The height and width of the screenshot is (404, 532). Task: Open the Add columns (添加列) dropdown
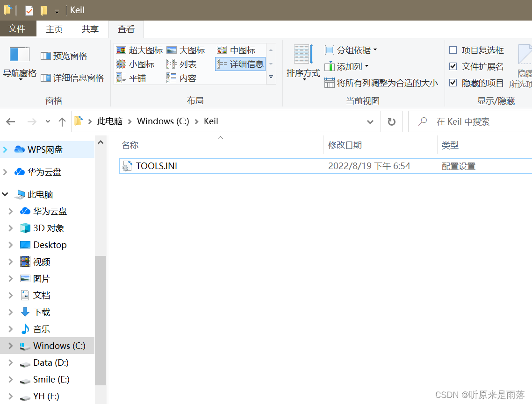[346, 66]
